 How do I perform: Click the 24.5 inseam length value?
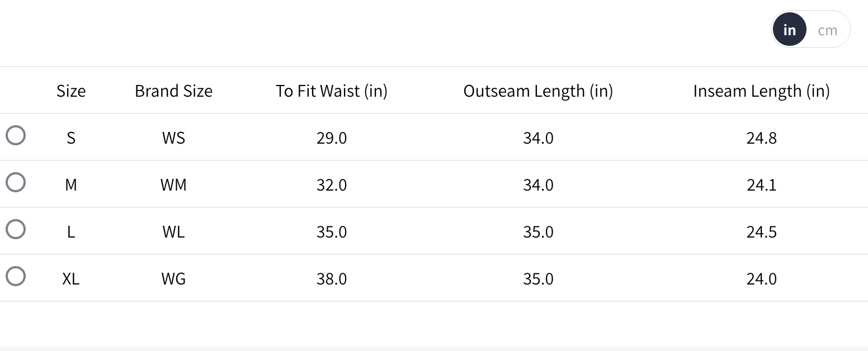point(761,231)
